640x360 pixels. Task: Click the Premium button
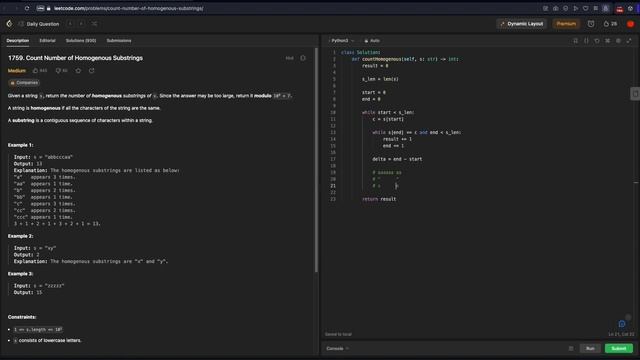click(x=566, y=24)
